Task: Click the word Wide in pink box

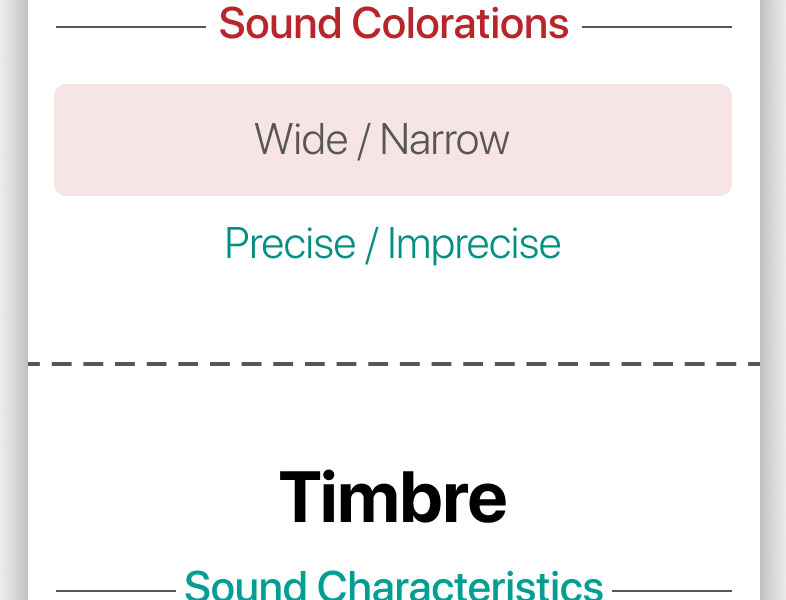Action: (301, 139)
